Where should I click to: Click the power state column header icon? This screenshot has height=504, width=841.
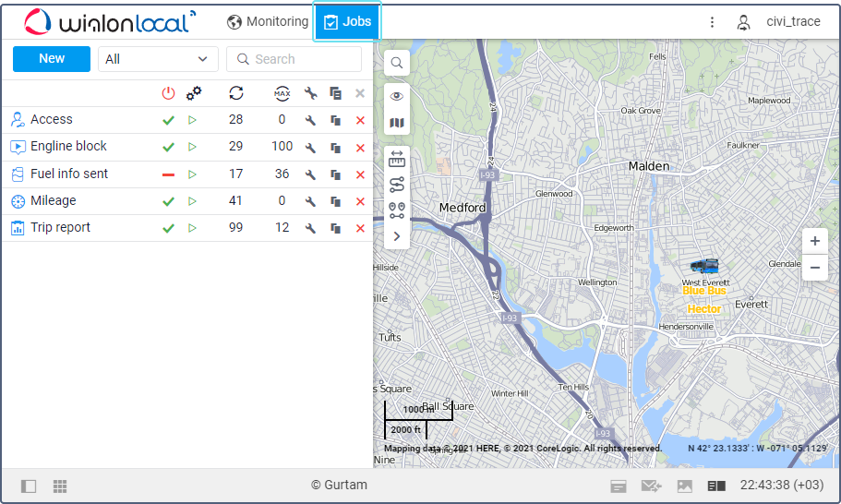tap(168, 93)
